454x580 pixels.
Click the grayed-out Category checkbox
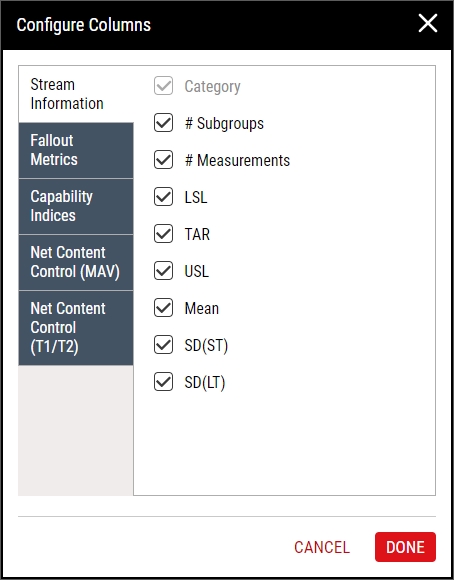[163, 86]
